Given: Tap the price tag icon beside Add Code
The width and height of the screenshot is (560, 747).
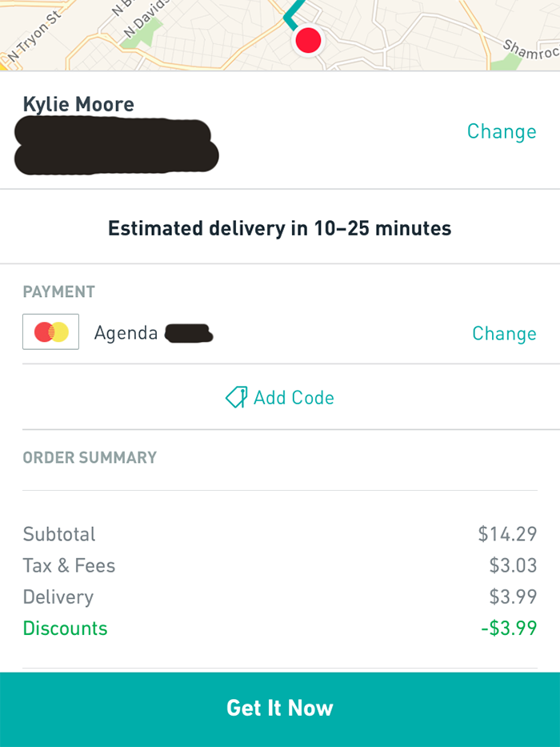Looking at the screenshot, I should pos(236,398).
